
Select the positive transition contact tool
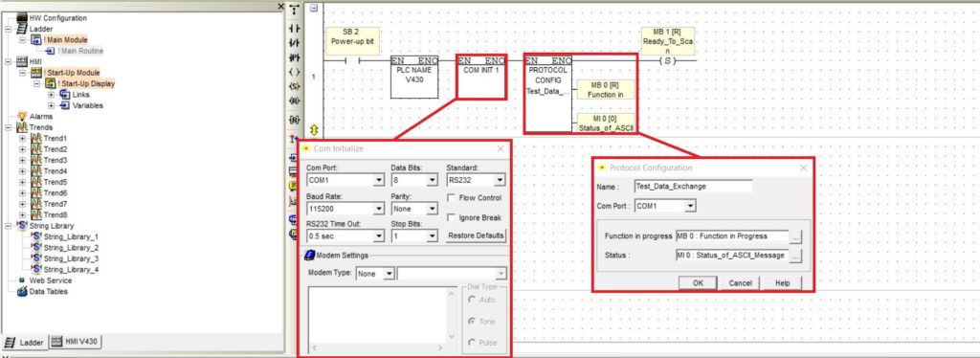click(295, 56)
